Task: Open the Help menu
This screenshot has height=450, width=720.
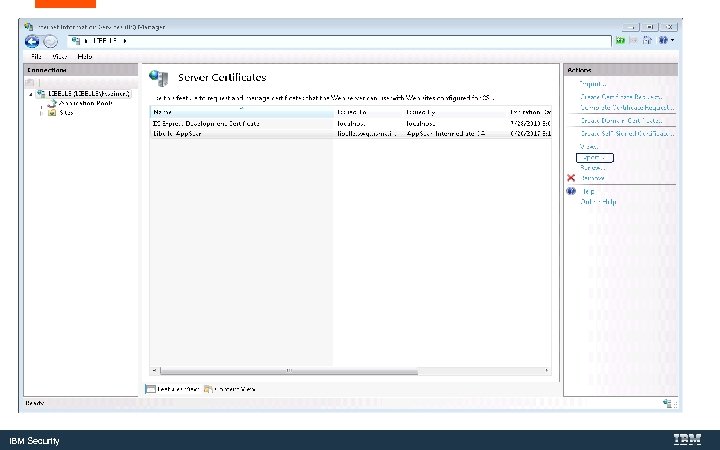Action: click(84, 56)
